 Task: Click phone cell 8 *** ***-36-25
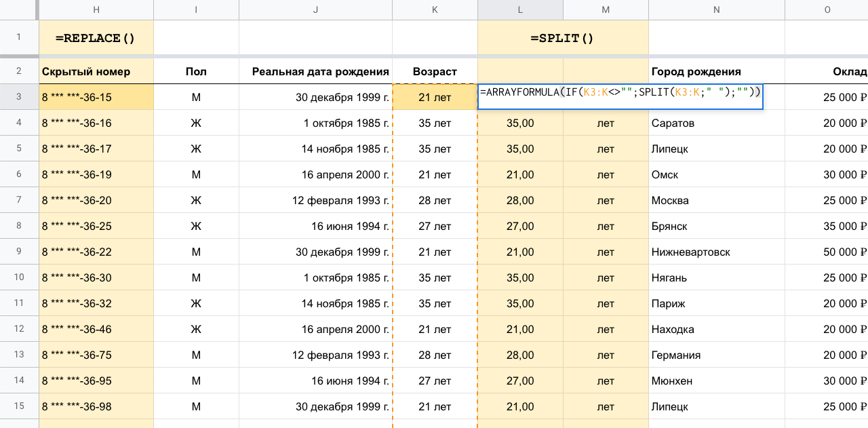(x=96, y=226)
